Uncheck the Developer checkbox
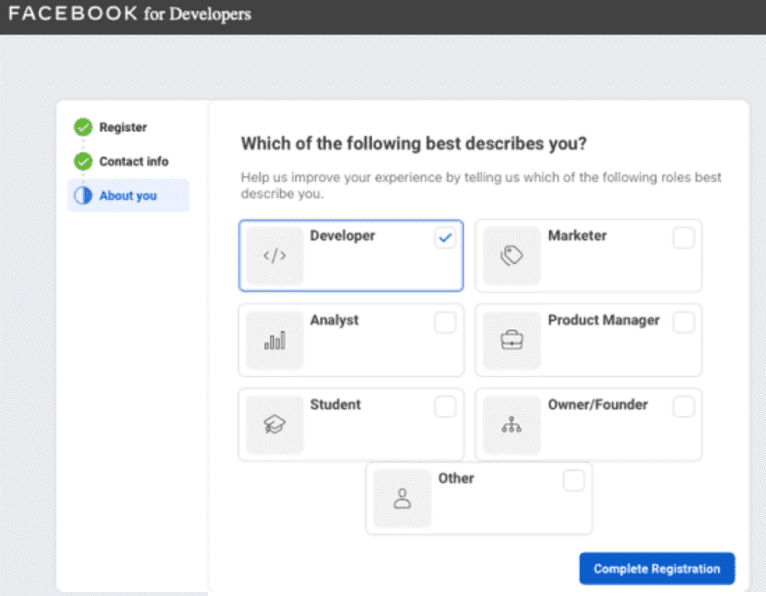 coord(445,238)
